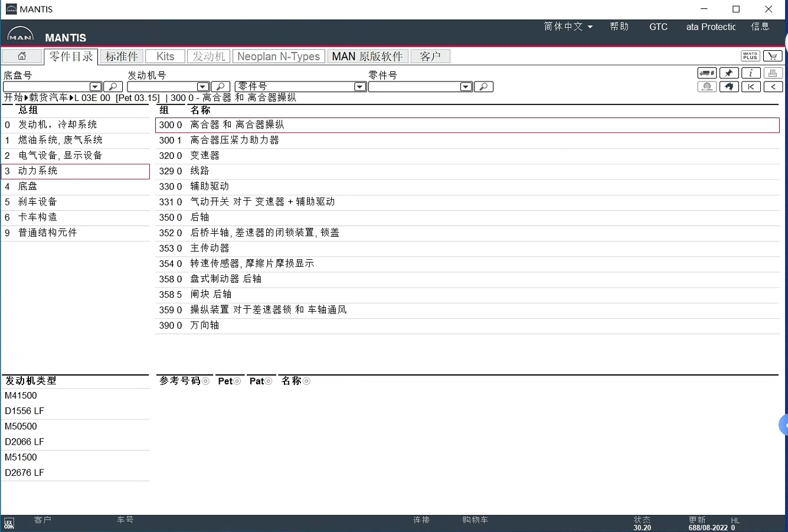
Task: Select group 390 0 万向轴
Action: click(x=467, y=325)
